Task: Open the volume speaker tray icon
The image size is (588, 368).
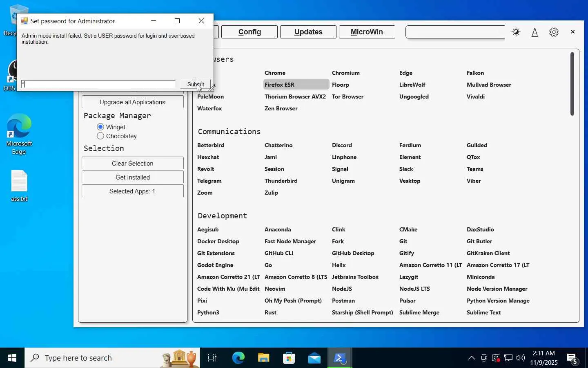Action: pyautogui.click(x=521, y=358)
